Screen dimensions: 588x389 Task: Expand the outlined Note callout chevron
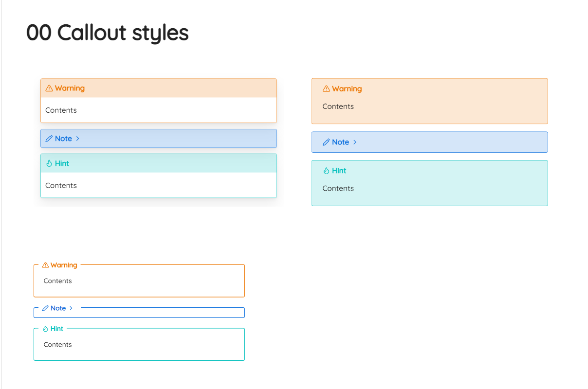point(71,308)
